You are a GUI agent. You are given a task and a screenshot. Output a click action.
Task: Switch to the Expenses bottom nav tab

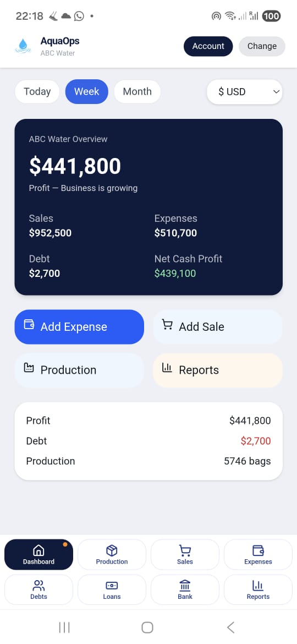(258, 554)
